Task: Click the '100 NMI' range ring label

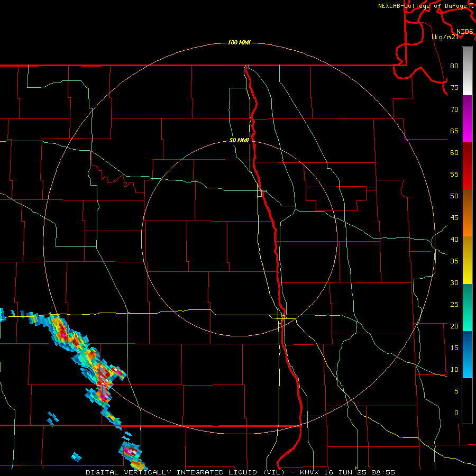Action: pyautogui.click(x=239, y=42)
